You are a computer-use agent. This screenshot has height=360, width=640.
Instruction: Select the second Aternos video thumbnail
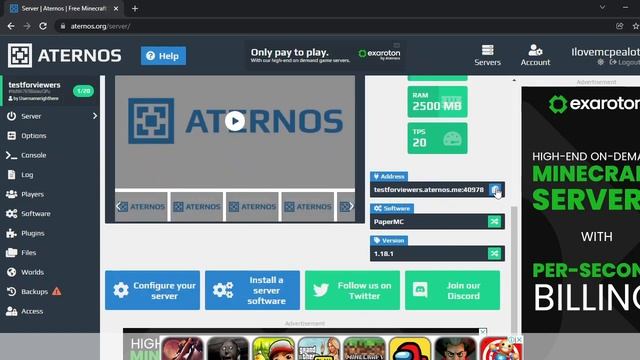coord(197,207)
